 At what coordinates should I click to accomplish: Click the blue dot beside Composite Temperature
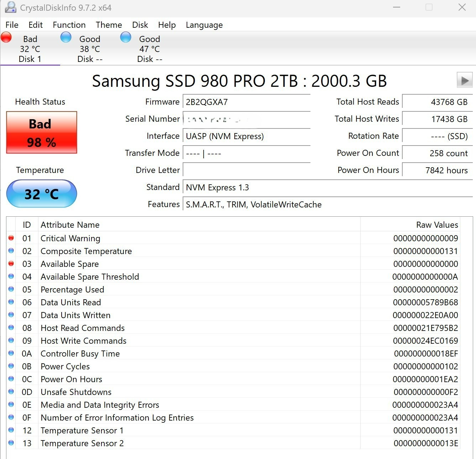tap(11, 251)
